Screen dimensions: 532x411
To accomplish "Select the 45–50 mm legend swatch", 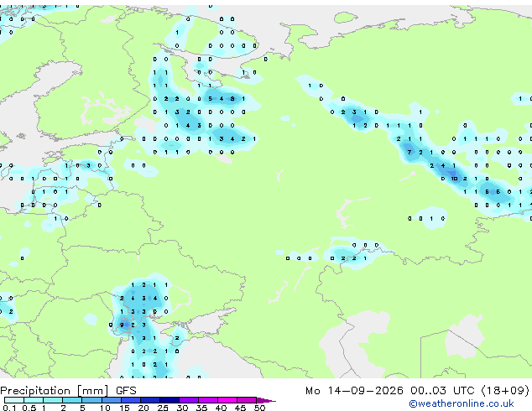I will (247, 400).
